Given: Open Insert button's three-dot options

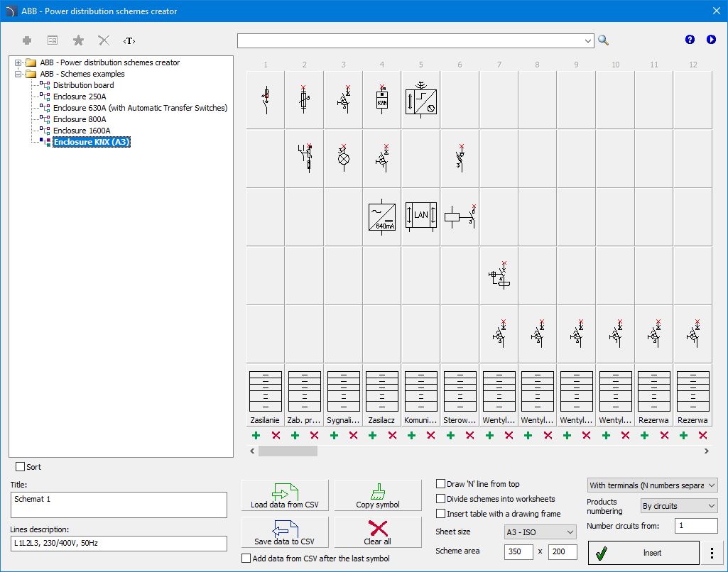Looking at the screenshot, I should click(712, 553).
